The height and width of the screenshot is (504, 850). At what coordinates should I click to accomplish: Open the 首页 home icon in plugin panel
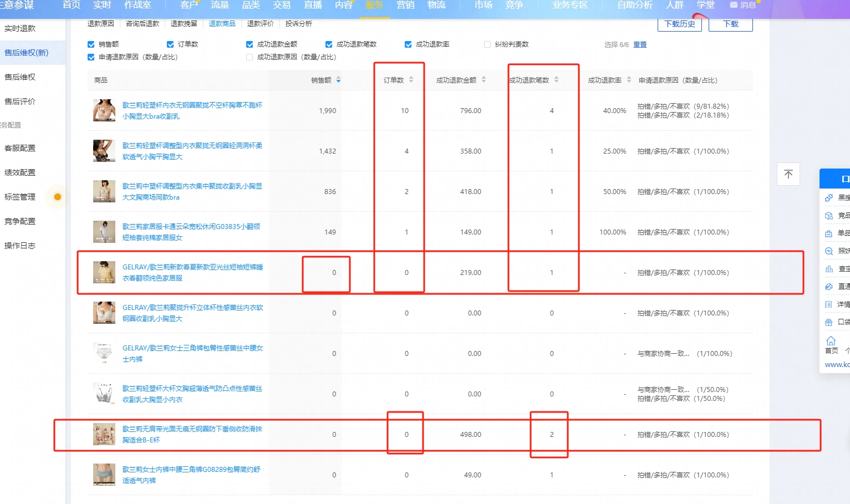tap(831, 340)
